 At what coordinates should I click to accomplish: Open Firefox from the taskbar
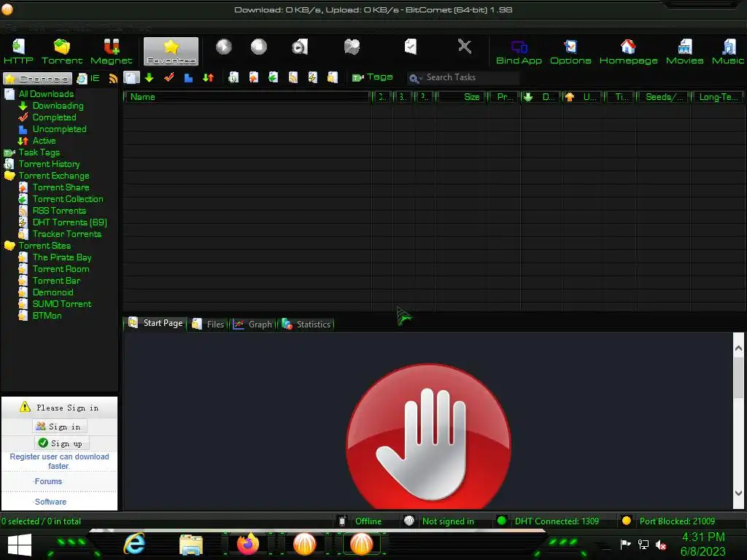248,544
